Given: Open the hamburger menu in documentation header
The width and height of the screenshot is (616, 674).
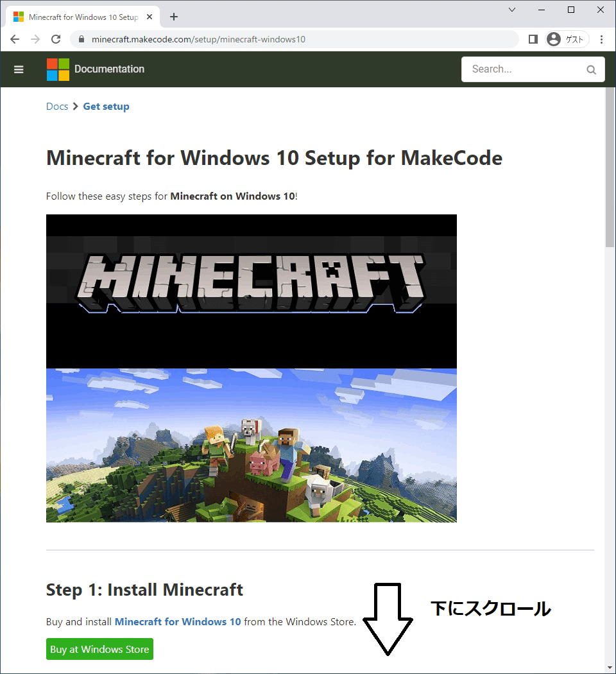Looking at the screenshot, I should coord(19,69).
